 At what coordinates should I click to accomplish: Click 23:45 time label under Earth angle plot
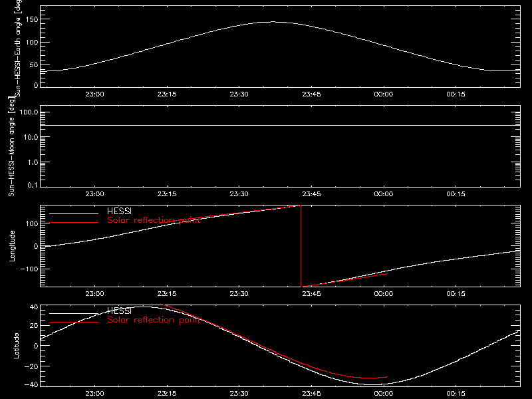(311, 94)
